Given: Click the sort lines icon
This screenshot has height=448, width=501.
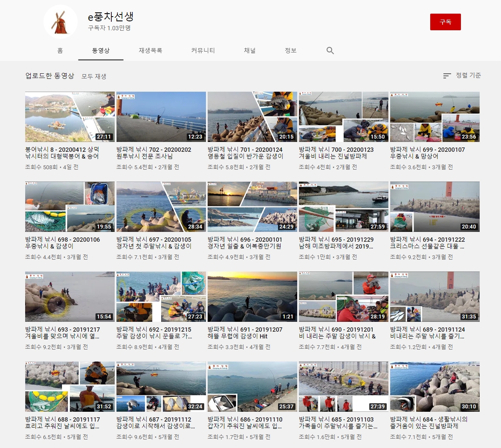Looking at the screenshot, I should [x=447, y=76].
